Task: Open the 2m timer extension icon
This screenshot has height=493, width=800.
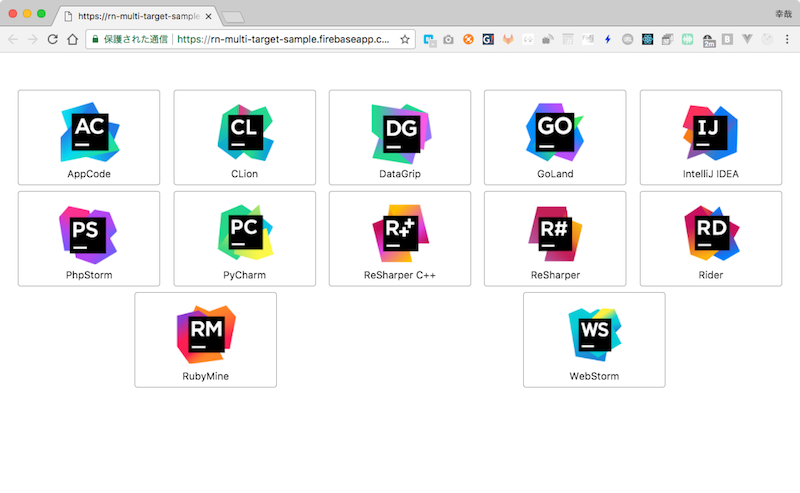Action: point(709,40)
